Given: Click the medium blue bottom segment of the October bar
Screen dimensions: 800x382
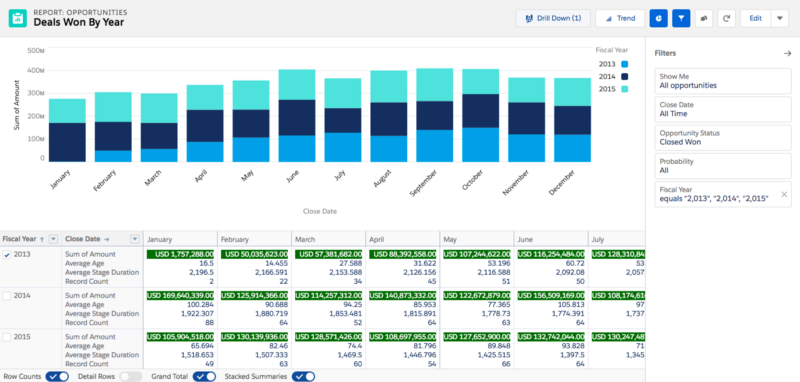Looking at the screenshot, I should click(481, 145).
